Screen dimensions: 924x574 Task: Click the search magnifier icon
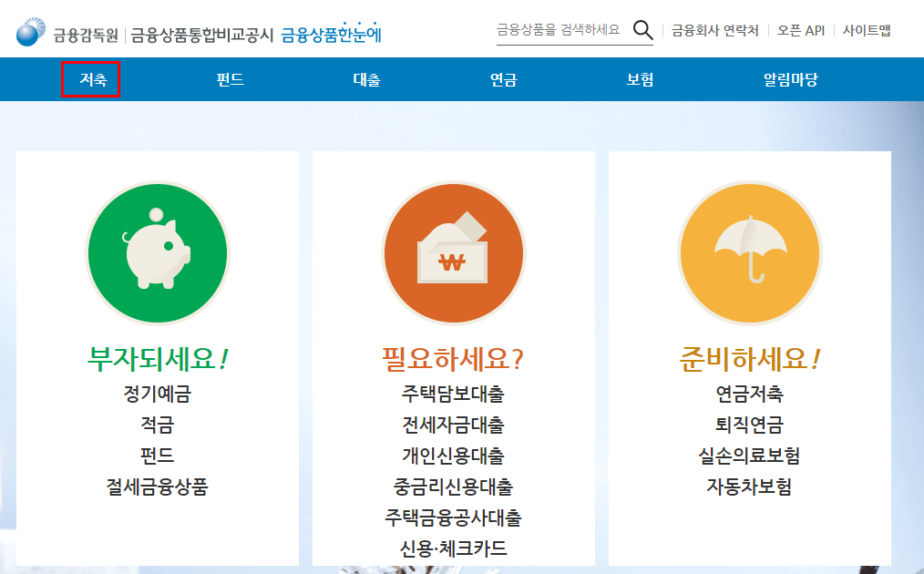(x=644, y=30)
